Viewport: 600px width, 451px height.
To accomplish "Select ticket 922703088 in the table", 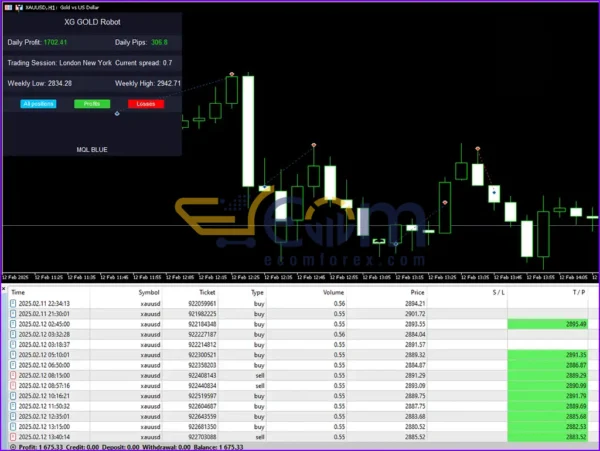I will click(200, 436).
